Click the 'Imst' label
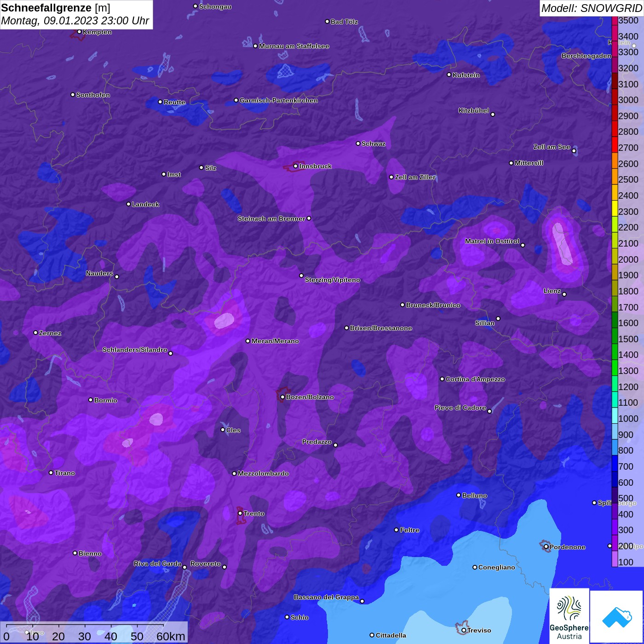The width and height of the screenshot is (644, 644). pos(174,174)
